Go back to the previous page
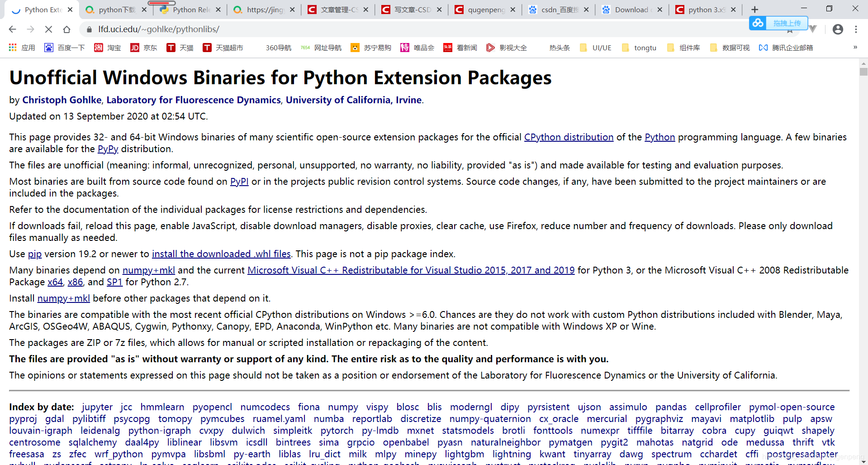 click(13, 29)
